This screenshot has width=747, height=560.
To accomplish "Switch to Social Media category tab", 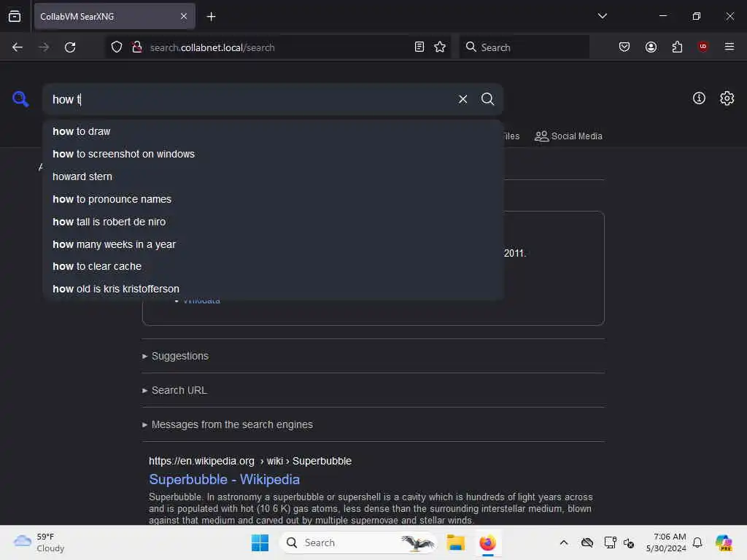I will pos(568,136).
